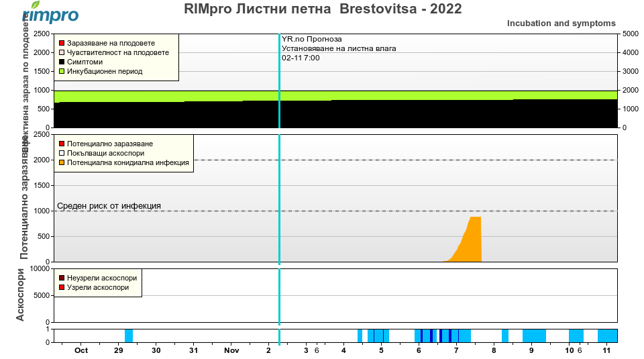
Task: Click the Симптоми legend label
Action: point(85,62)
